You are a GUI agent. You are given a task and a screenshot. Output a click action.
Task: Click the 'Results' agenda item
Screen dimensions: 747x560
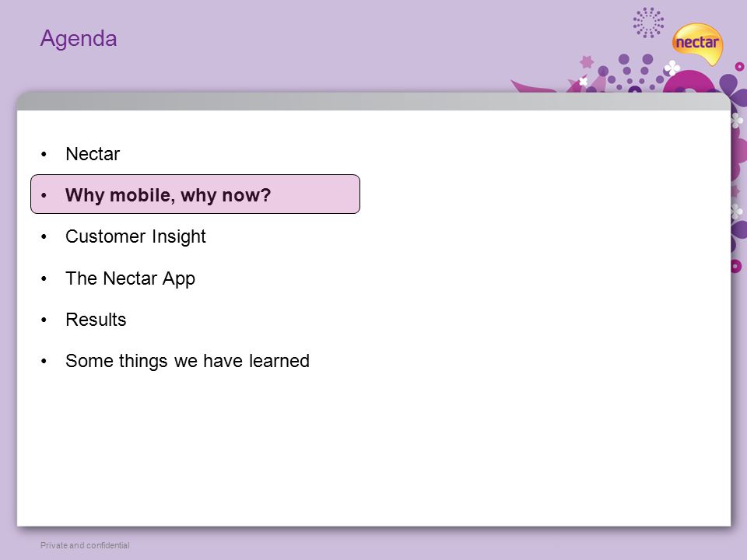(96, 320)
